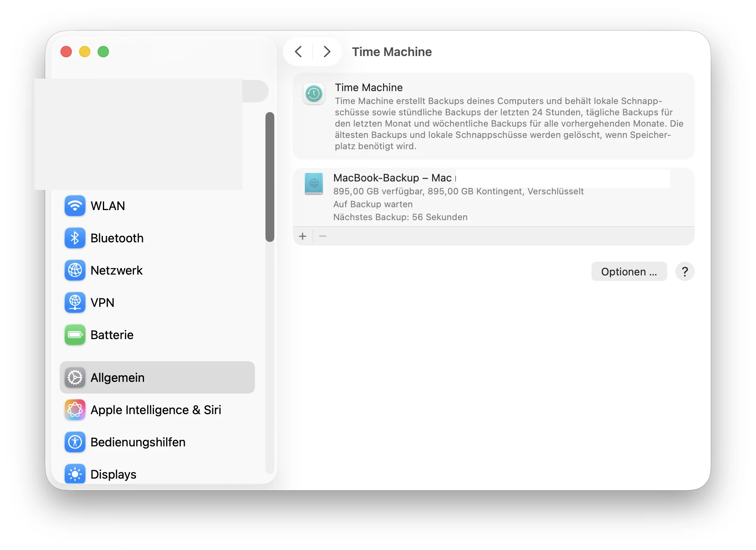Click the Time Machine description heading
The image size is (756, 550).
369,87
